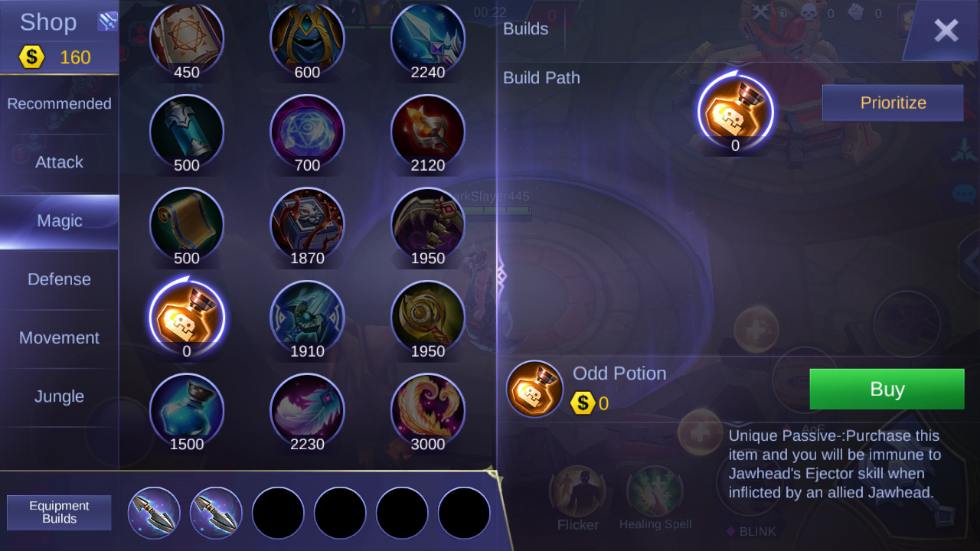This screenshot has height=551, width=980.
Task: Switch to the Defense category tab
Action: [x=59, y=279]
